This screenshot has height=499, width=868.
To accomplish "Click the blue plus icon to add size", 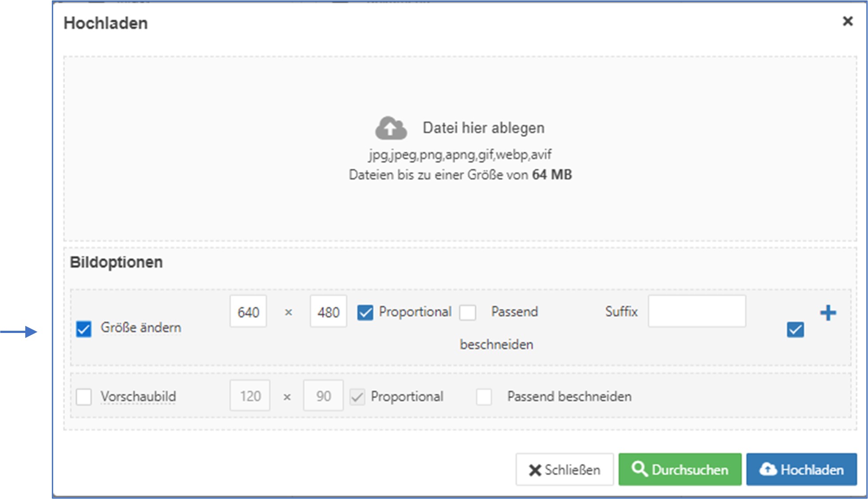I will point(828,313).
